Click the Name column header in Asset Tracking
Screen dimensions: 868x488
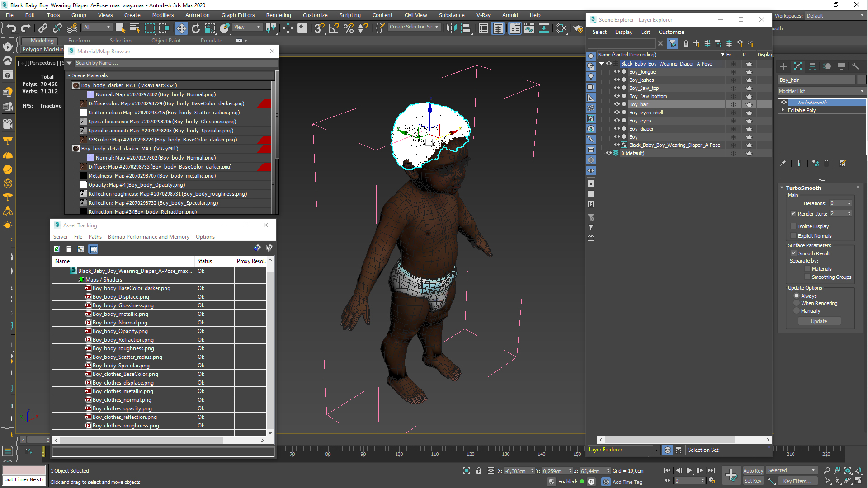123,261
